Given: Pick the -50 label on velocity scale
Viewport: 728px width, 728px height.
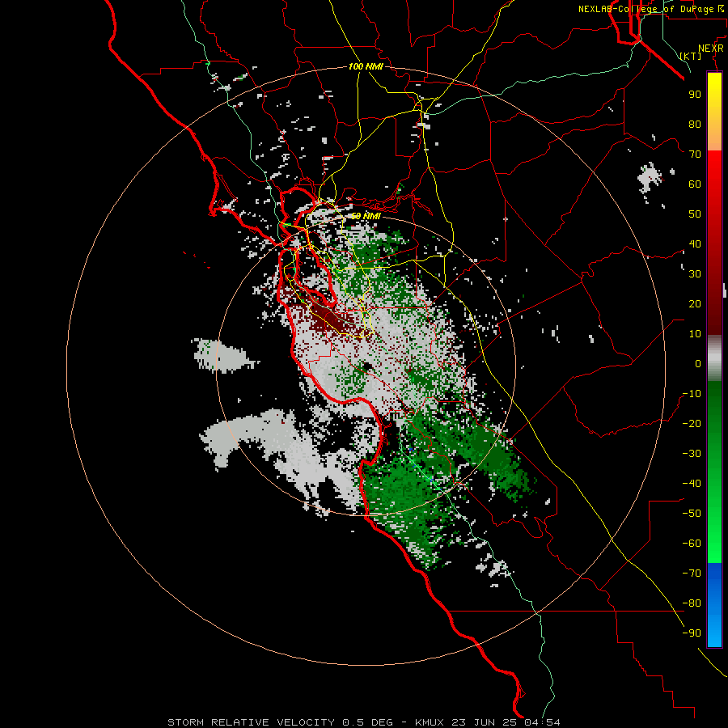Looking at the screenshot, I should pyautogui.click(x=692, y=514).
